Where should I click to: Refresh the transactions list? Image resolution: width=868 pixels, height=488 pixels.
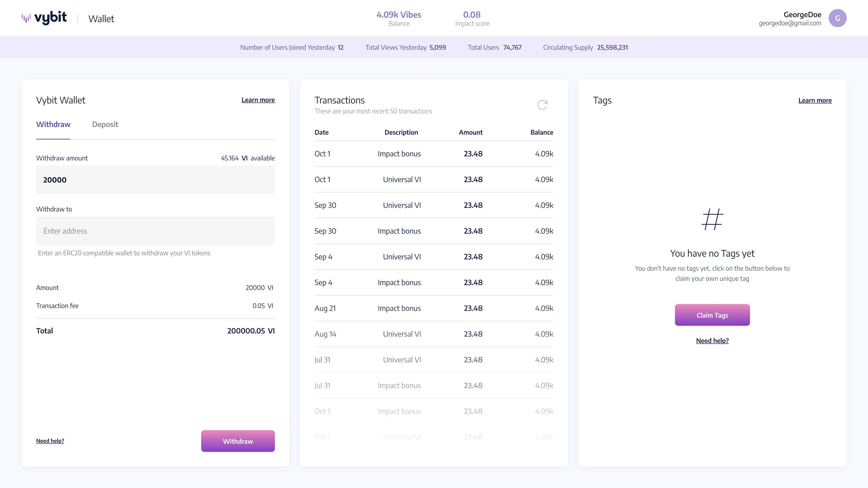542,105
